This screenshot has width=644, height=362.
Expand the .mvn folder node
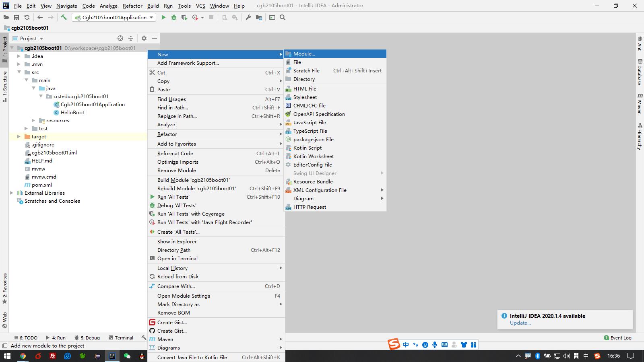[19, 64]
